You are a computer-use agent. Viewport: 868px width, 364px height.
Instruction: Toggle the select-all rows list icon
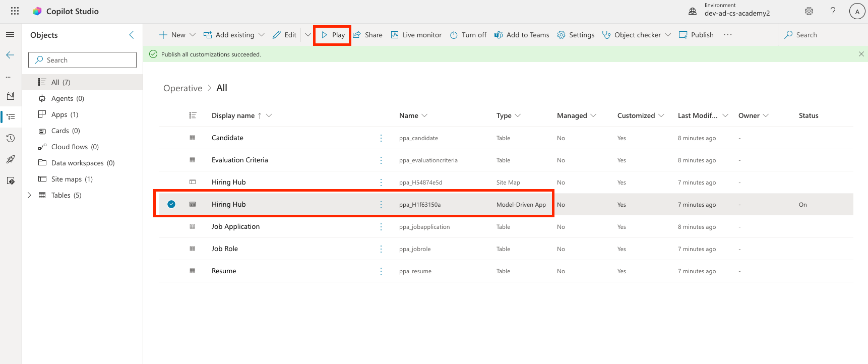[x=193, y=115]
